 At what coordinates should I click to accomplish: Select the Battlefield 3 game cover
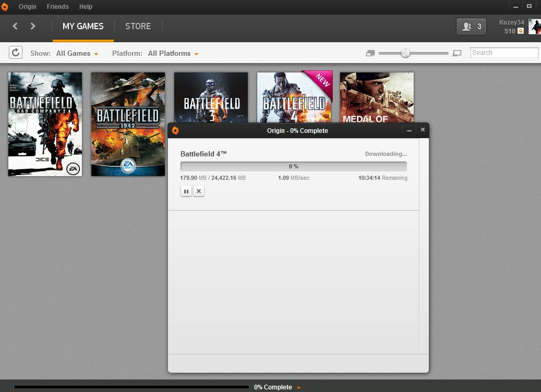pyautogui.click(x=211, y=97)
